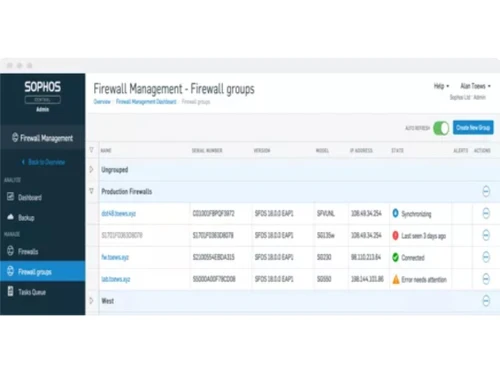Open the lab.toews.xyz firewall link
This screenshot has height=375, width=500.
[116, 279]
